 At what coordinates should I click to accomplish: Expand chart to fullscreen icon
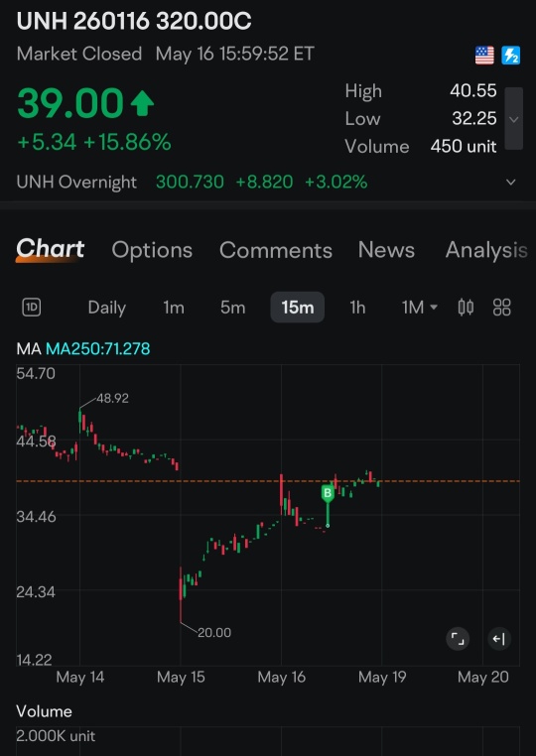[458, 639]
